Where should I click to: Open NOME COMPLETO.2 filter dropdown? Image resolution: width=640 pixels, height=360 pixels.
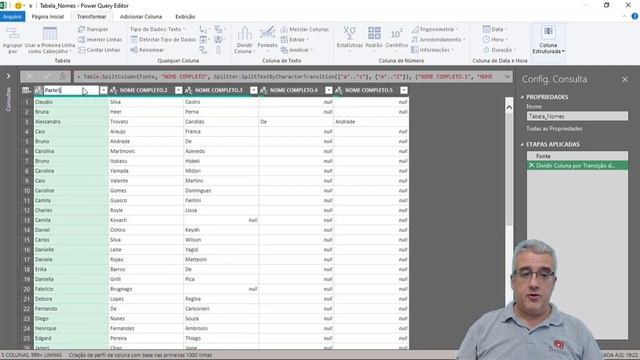(178, 90)
